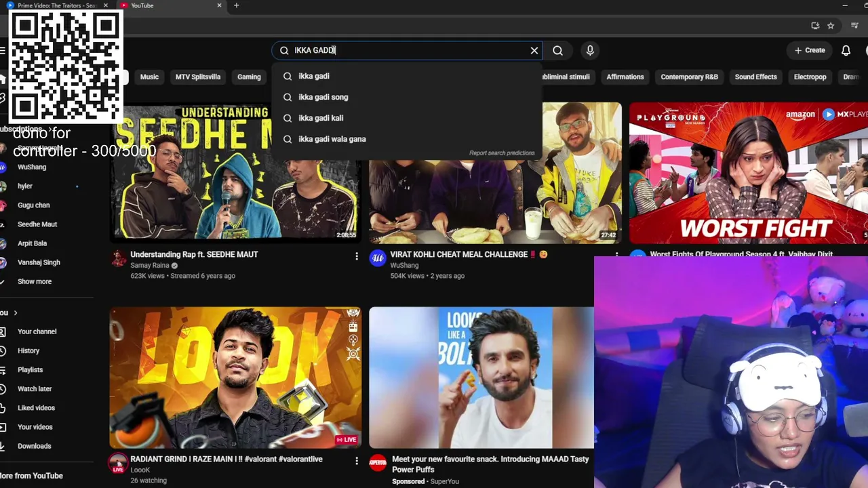Image resolution: width=868 pixels, height=488 pixels.
Task: Click the magnifier search button beside the search box
Action: pos(557,50)
